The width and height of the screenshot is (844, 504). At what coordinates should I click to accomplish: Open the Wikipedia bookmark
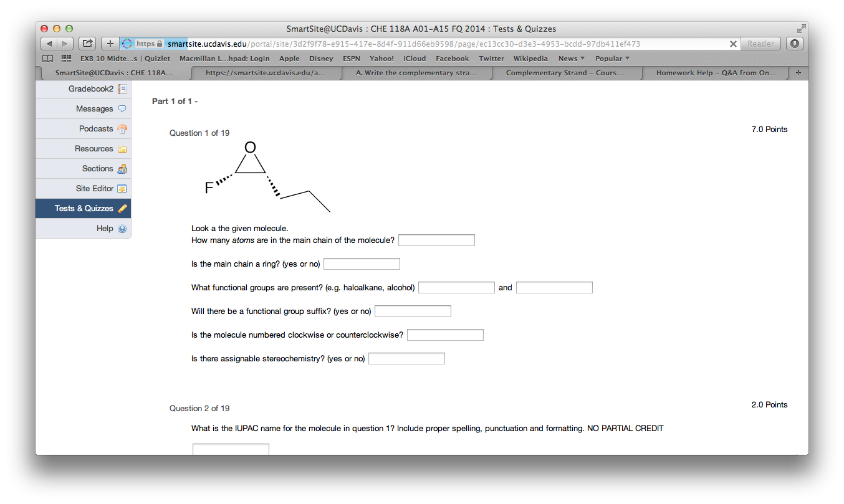pos(530,59)
